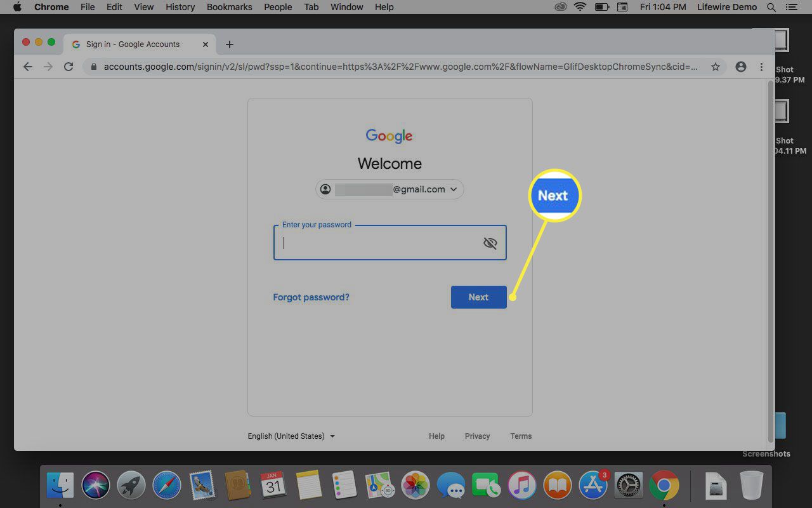Screen dimensions: 812x508
Task: Open System Preferences gear in Dock
Action: (x=629, y=486)
